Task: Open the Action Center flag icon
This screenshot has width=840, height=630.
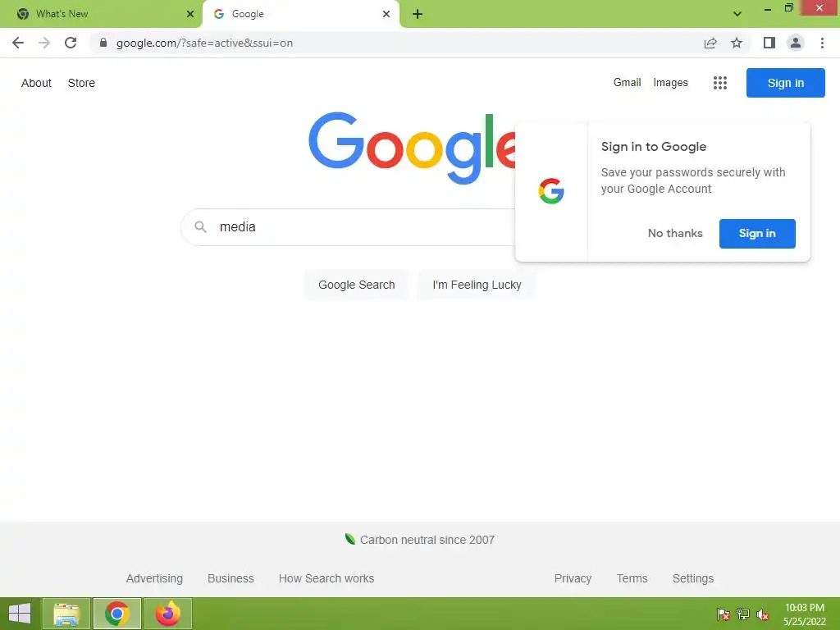Action: click(x=724, y=614)
